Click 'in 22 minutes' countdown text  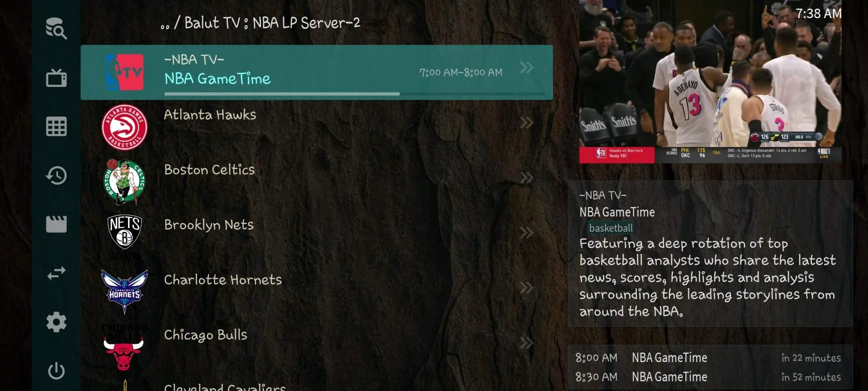[811, 358]
